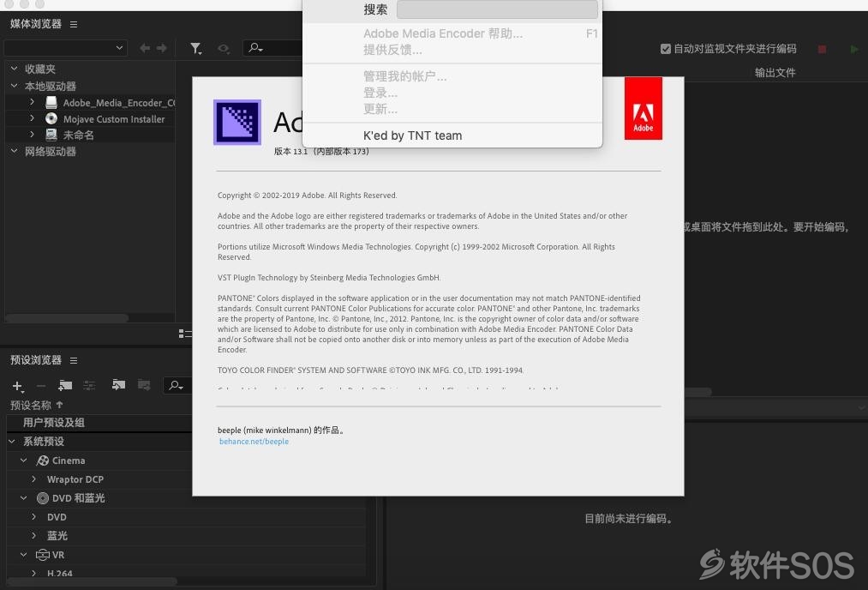Click the list view icon below Media Browser
Image resolution: width=868 pixels, height=590 pixels.
click(185, 334)
